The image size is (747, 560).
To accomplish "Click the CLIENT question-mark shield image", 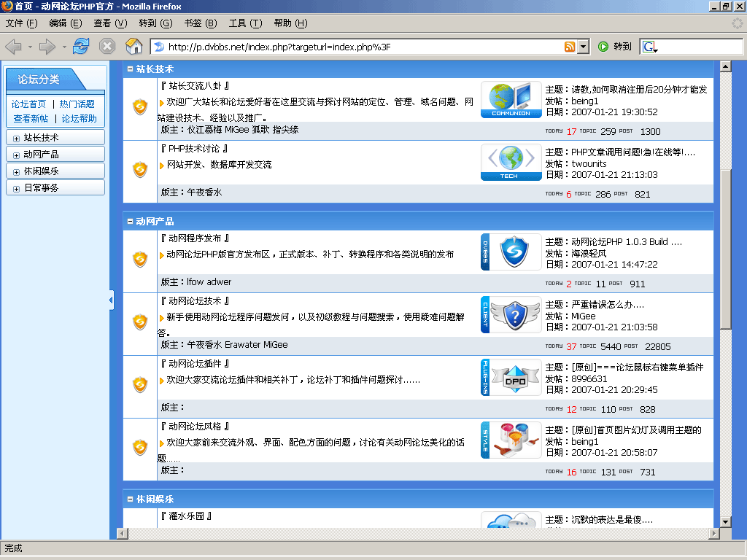I will (x=511, y=315).
